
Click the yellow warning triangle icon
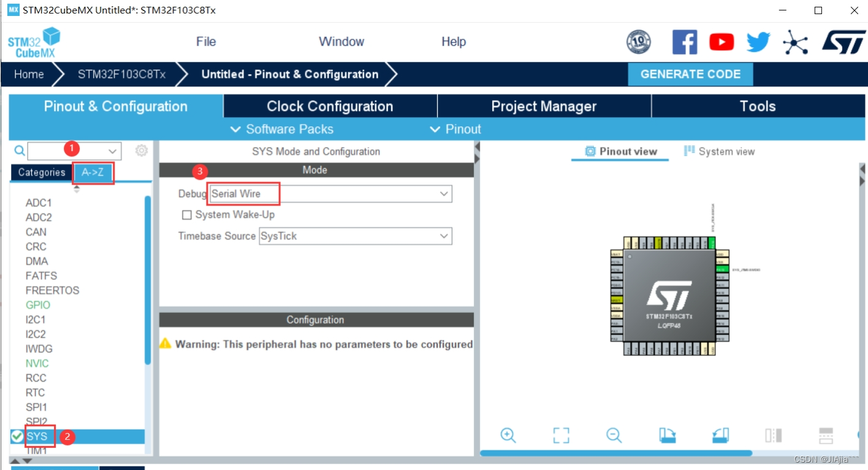pos(166,344)
